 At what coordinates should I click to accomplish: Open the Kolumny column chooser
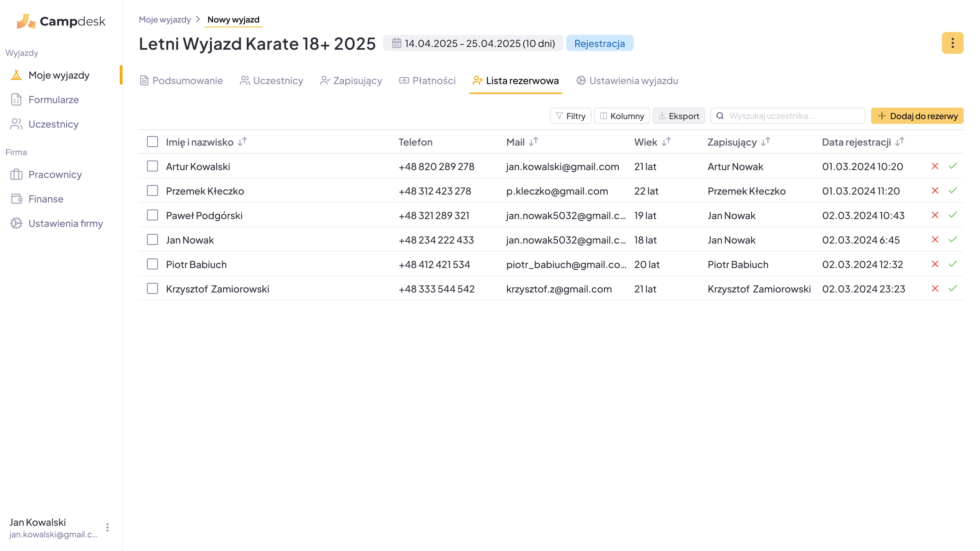tap(622, 116)
